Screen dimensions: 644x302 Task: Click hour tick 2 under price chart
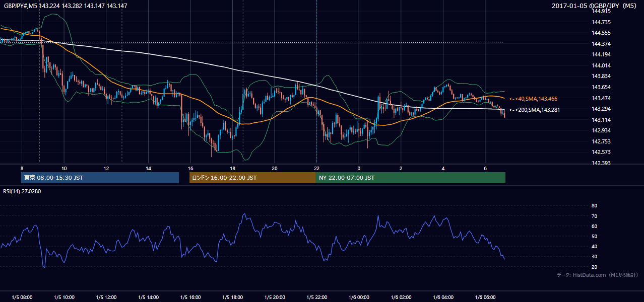(x=401, y=168)
